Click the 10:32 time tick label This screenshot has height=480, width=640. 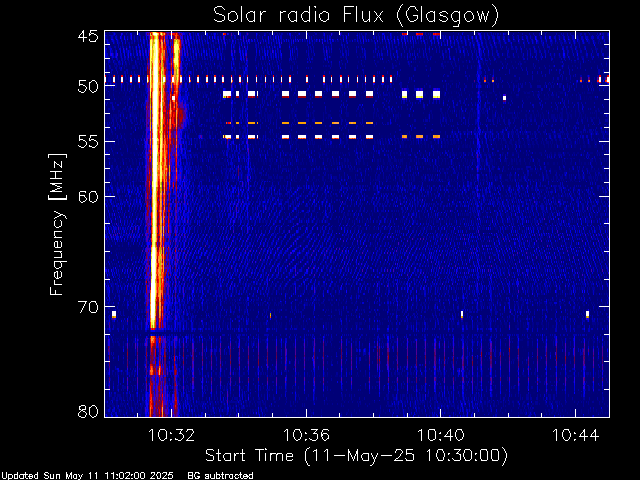tap(171, 435)
